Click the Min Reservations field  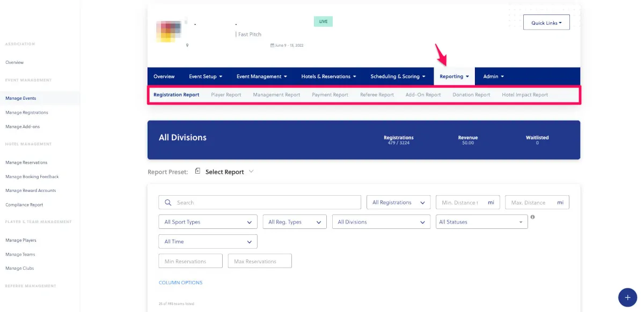tap(191, 261)
